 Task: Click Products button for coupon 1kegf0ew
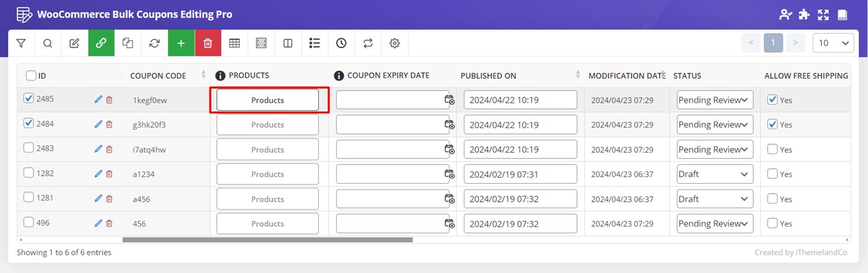pyautogui.click(x=267, y=100)
